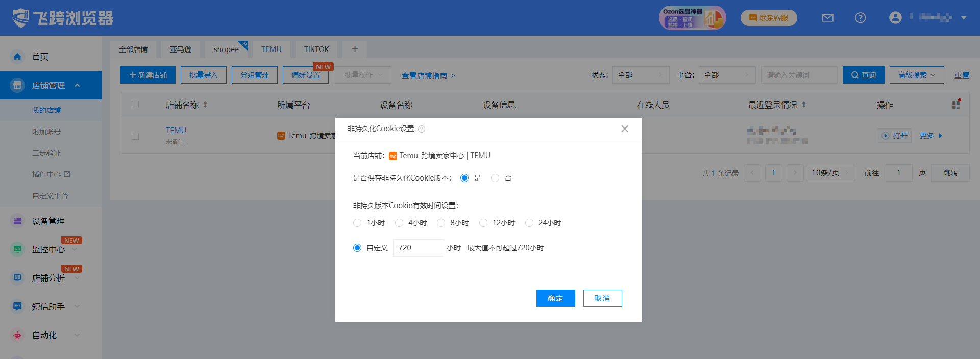
Task: Open the help question mark icon
Action: click(x=860, y=18)
